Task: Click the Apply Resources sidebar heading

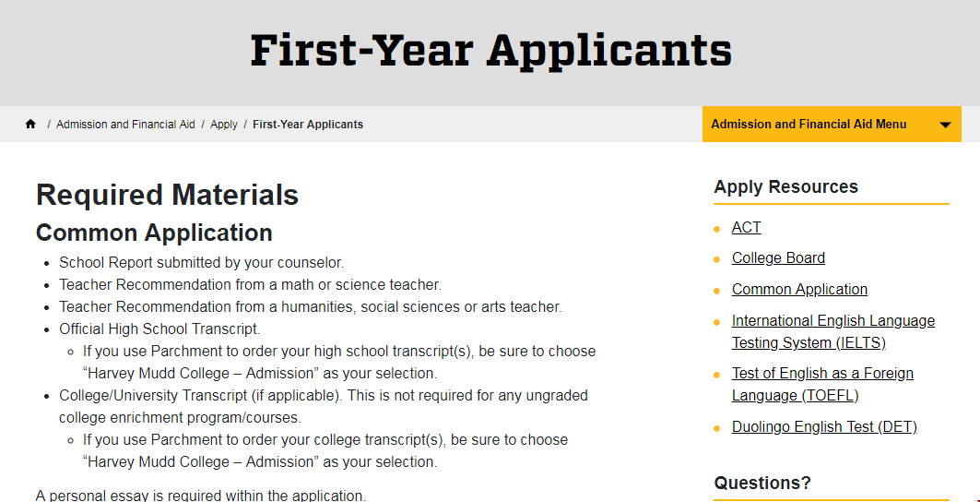Action: [x=785, y=186]
